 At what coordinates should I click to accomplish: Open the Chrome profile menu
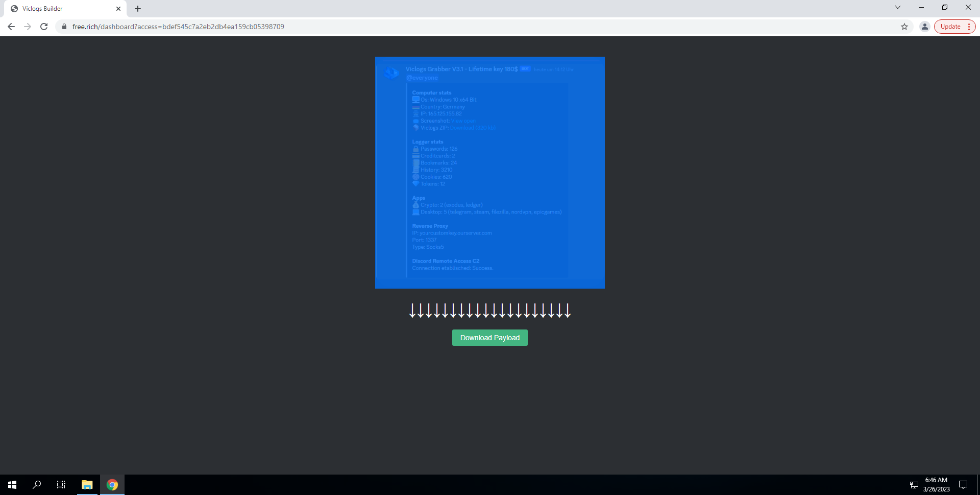(924, 27)
